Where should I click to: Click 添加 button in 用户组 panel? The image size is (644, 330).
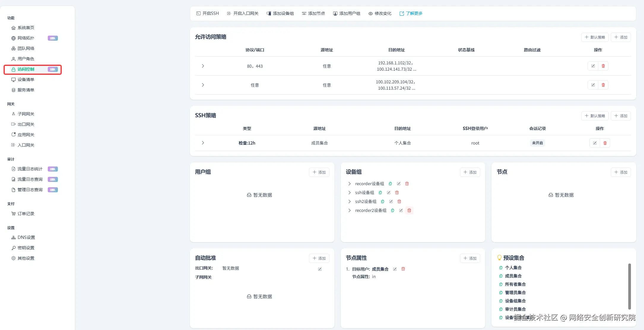(x=319, y=172)
